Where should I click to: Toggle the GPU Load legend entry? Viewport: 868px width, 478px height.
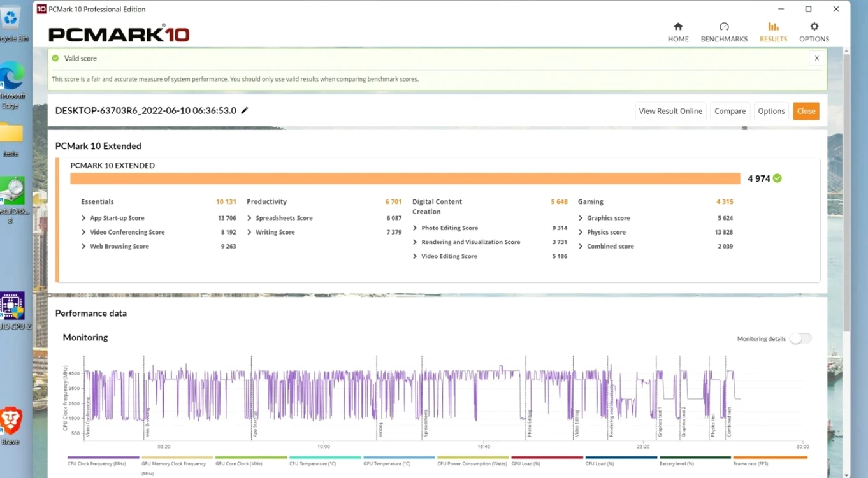click(547, 462)
